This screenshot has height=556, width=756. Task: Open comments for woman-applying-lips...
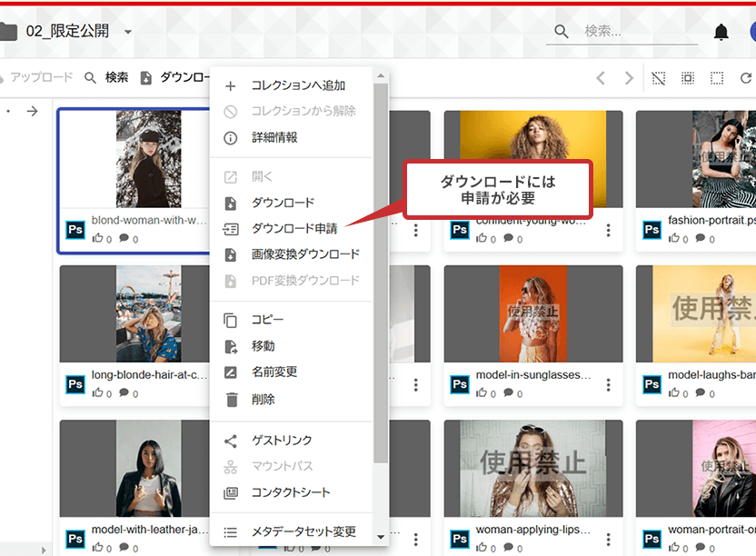509,547
